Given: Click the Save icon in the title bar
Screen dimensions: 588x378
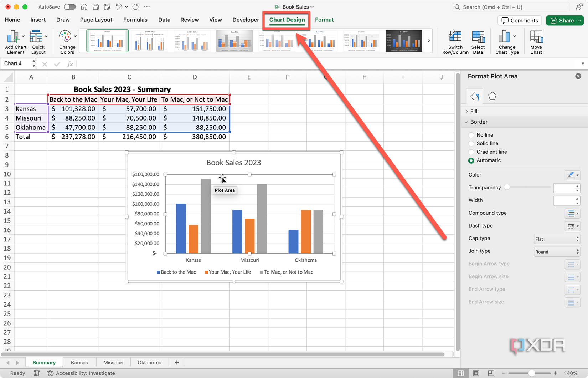Looking at the screenshot, I should [96, 7].
